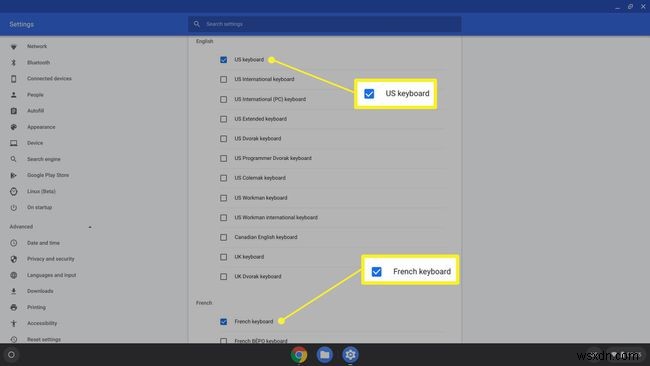Click the Settings title text
The width and height of the screenshot is (650, 366).
coord(22,24)
